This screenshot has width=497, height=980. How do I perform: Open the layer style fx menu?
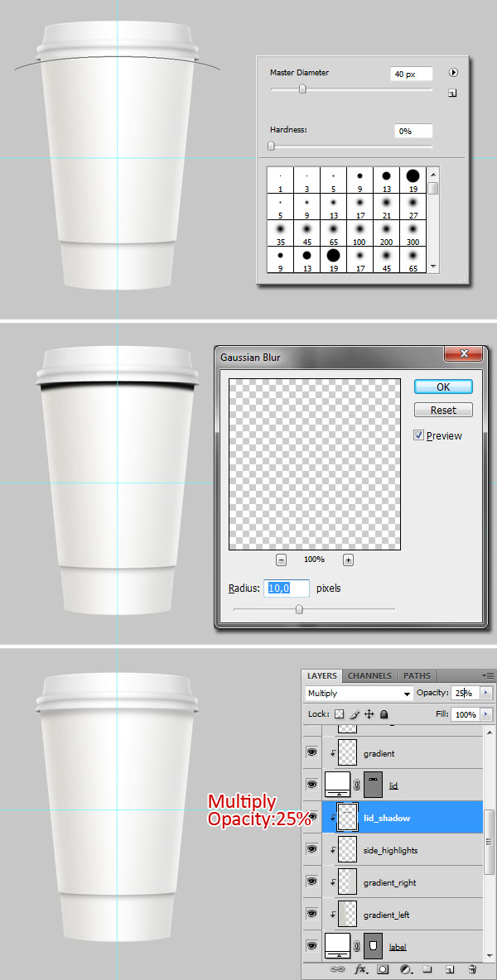[x=361, y=968]
